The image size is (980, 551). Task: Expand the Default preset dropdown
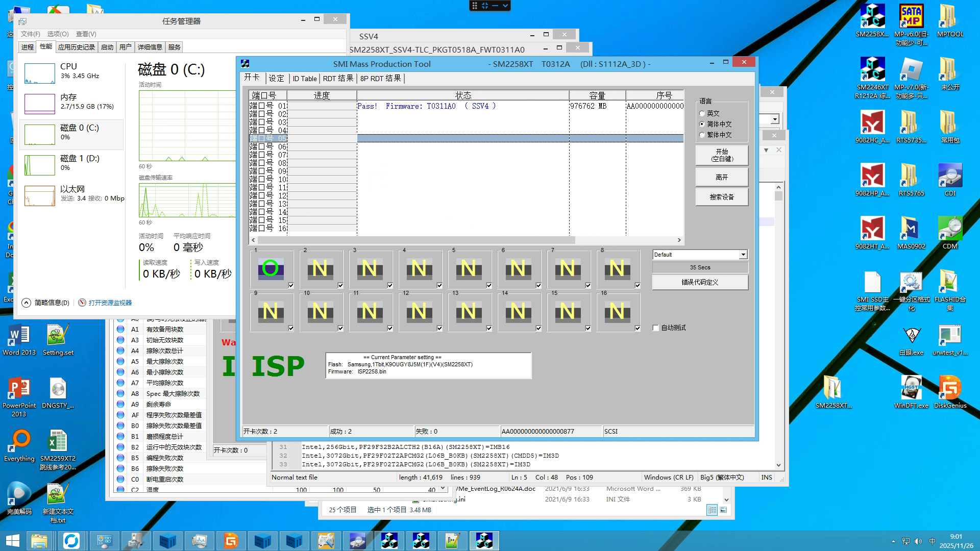pyautogui.click(x=743, y=255)
